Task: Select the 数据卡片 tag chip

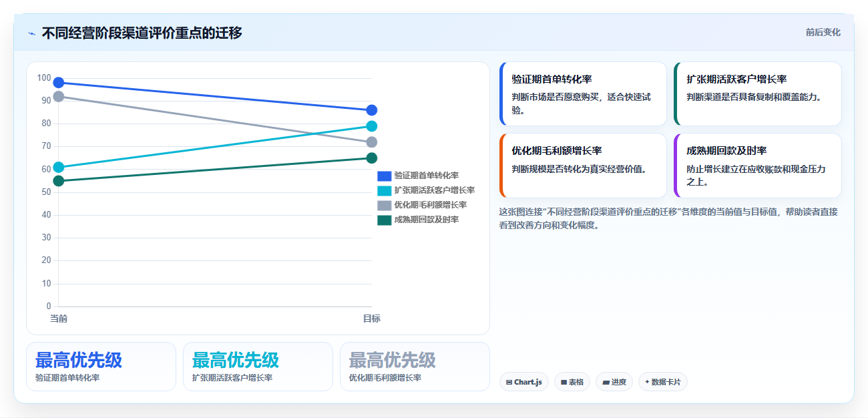Action: click(x=662, y=382)
